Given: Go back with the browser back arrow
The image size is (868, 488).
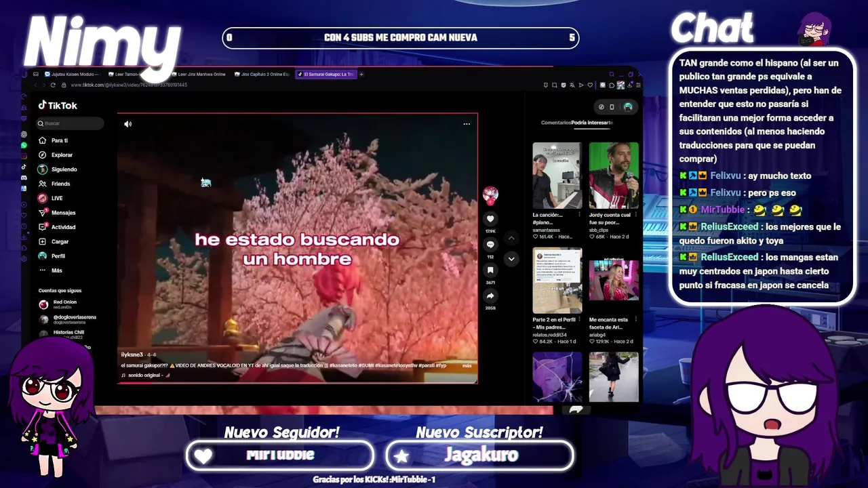Looking at the screenshot, I should [x=36, y=85].
